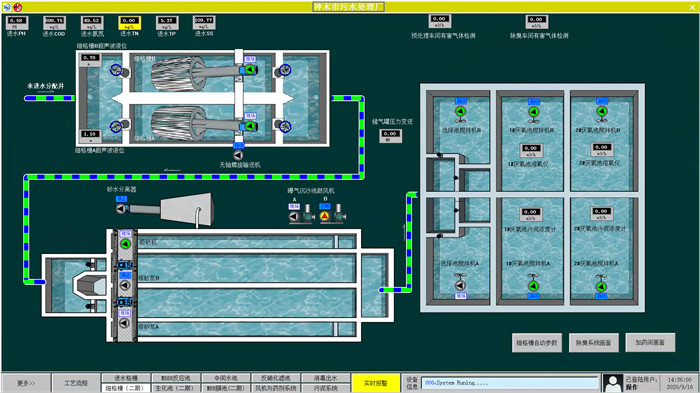Switch to the 工艺流程 tab

pyautogui.click(x=76, y=383)
